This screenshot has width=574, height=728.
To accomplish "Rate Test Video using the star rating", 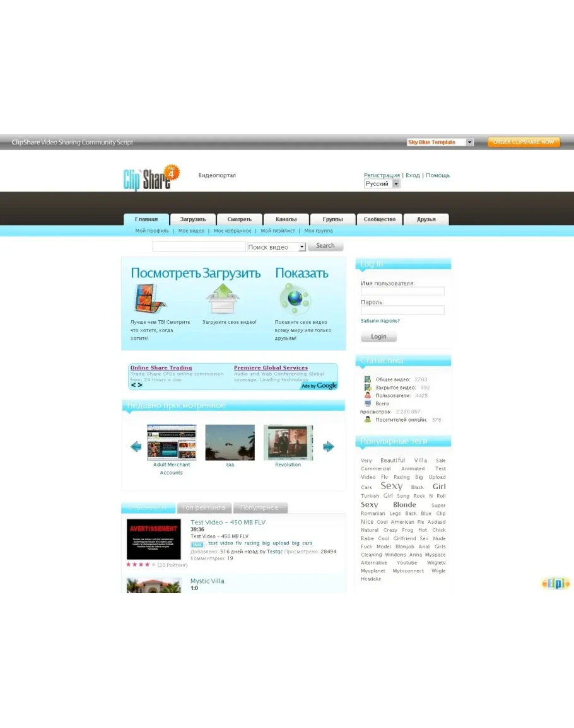I will [141, 565].
